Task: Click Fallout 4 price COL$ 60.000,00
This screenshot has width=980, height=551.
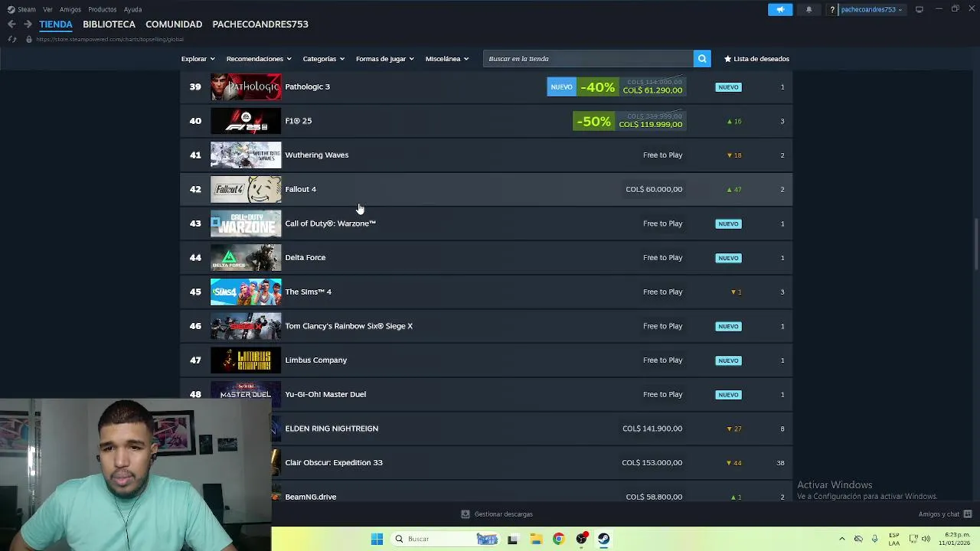Action: (654, 189)
